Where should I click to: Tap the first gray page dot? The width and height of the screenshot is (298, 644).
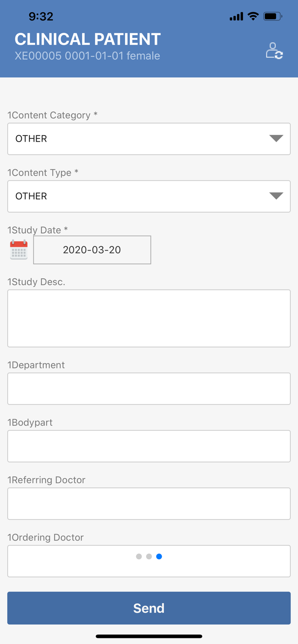[139, 556]
